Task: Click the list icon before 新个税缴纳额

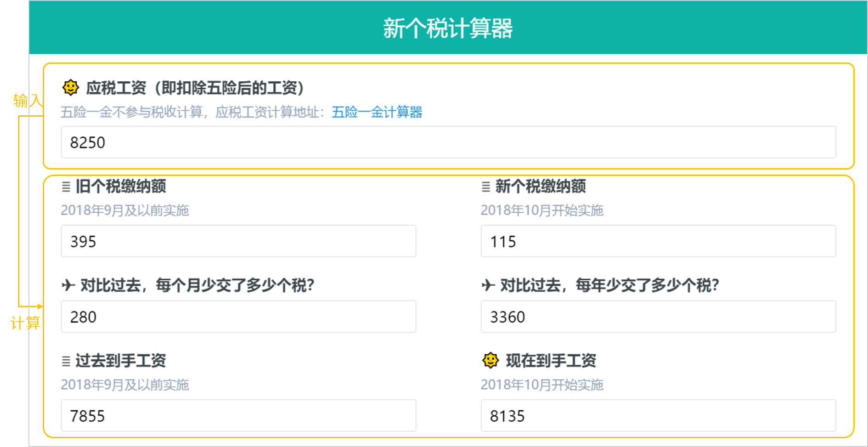Action: coord(485,187)
